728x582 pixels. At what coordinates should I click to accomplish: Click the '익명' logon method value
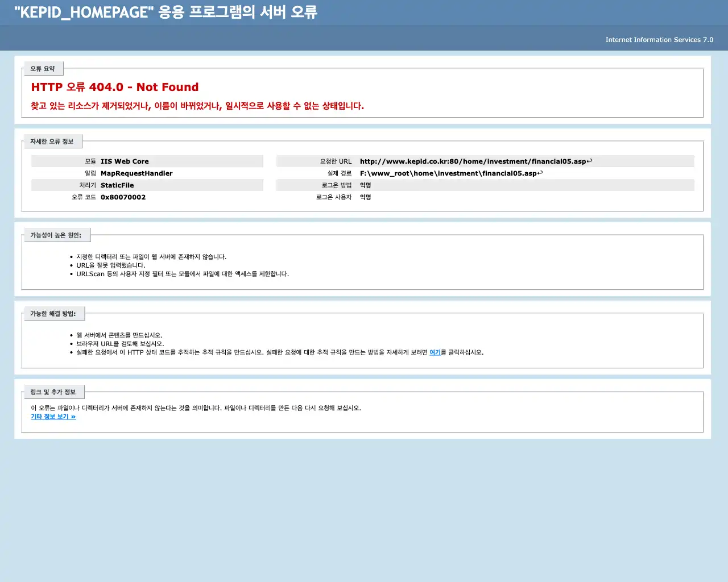point(365,185)
